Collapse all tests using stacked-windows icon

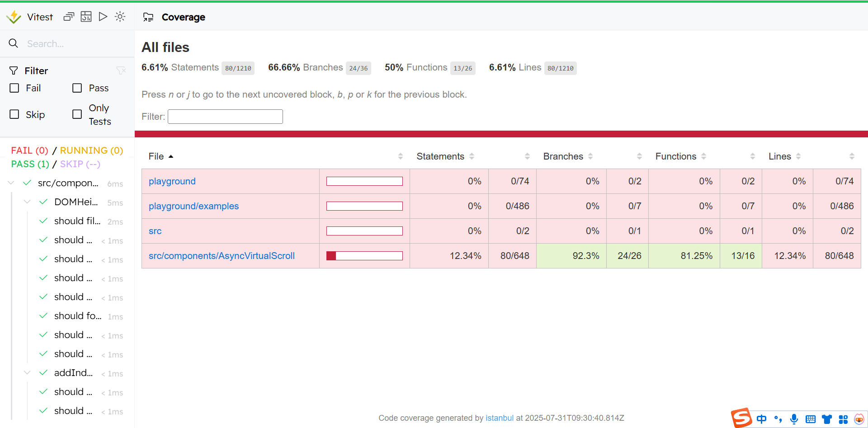pos(69,17)
